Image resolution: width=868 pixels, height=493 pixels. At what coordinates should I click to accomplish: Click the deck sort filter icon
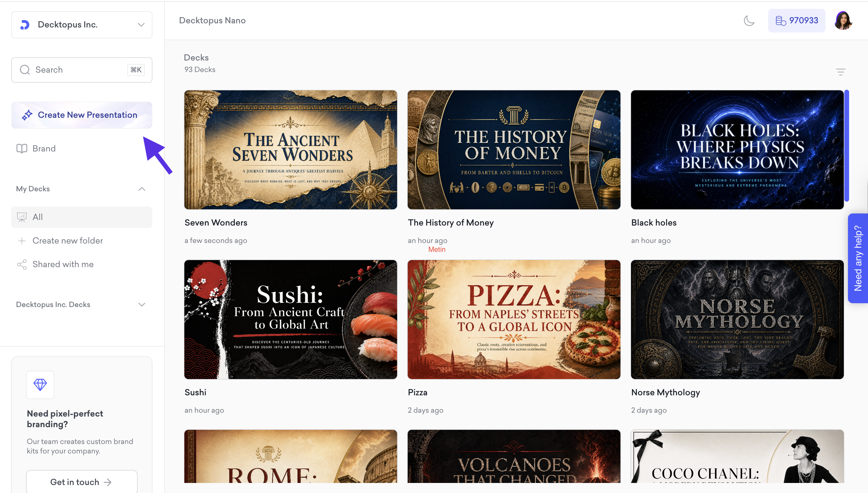tap(841, 72)
